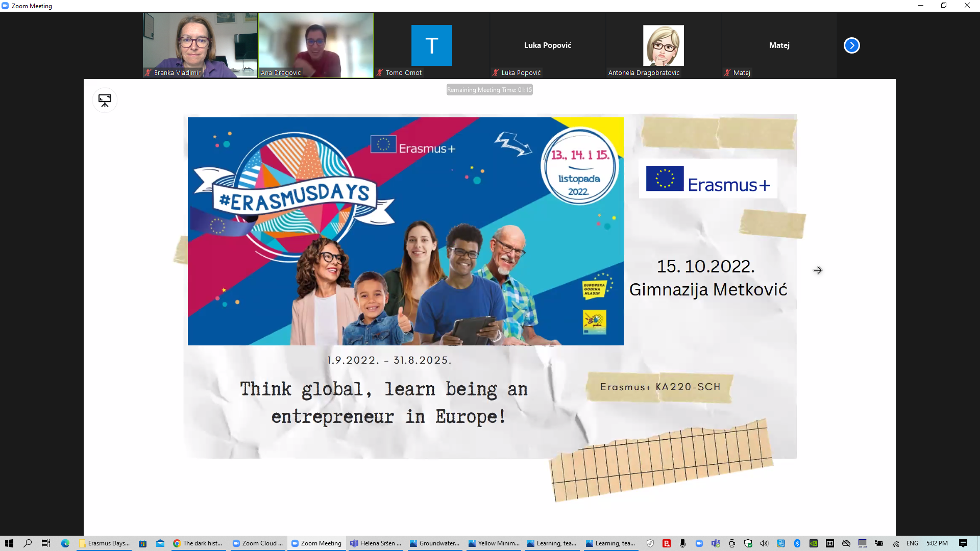This screenshot has height=551, width=980.
Task: Open the clock showing 5:02 PM
Action: pos(937,543)
